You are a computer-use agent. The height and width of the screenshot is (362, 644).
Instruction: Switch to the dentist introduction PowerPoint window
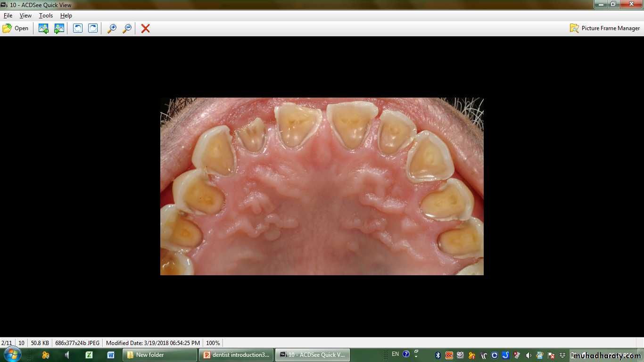tap(236, 355)
